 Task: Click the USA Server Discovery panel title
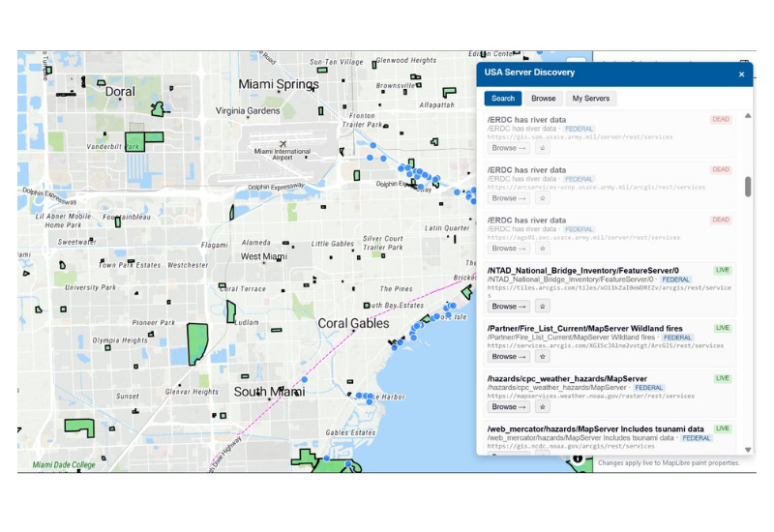529,73
